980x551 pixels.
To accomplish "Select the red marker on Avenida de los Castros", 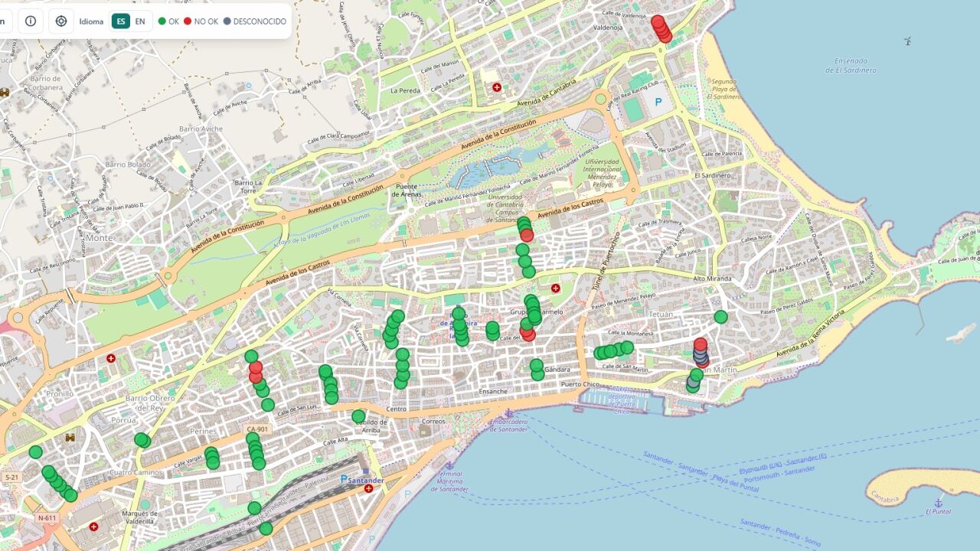I will click(x=527, y=236).
